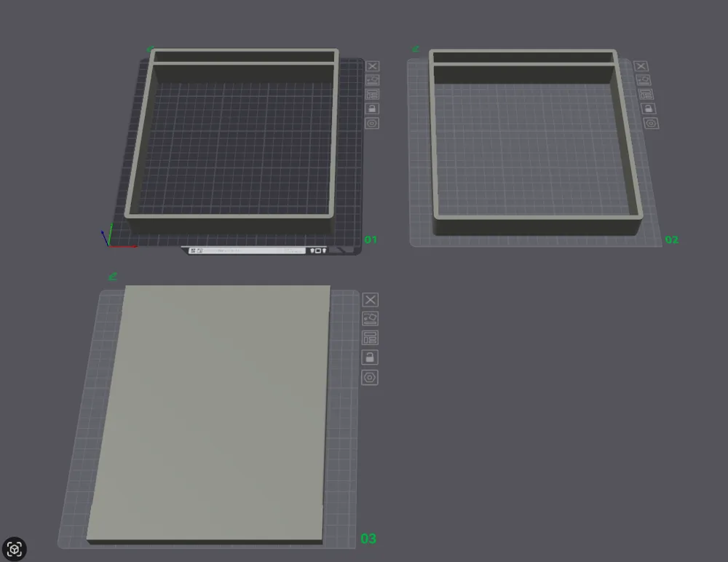Edit plate 02 name pencil icon
Screen dimensions: 728x562
(x=415, y=49)
